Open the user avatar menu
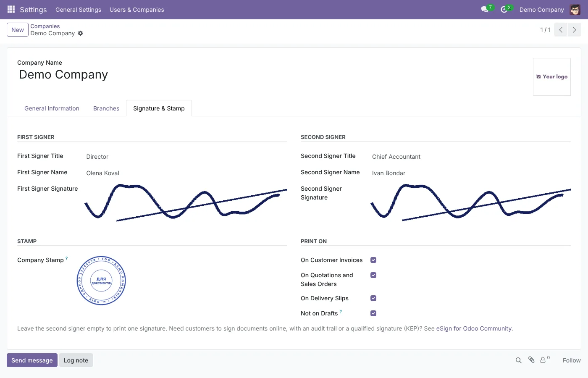Viewport: 588px width, 378px height. (575, 9)
